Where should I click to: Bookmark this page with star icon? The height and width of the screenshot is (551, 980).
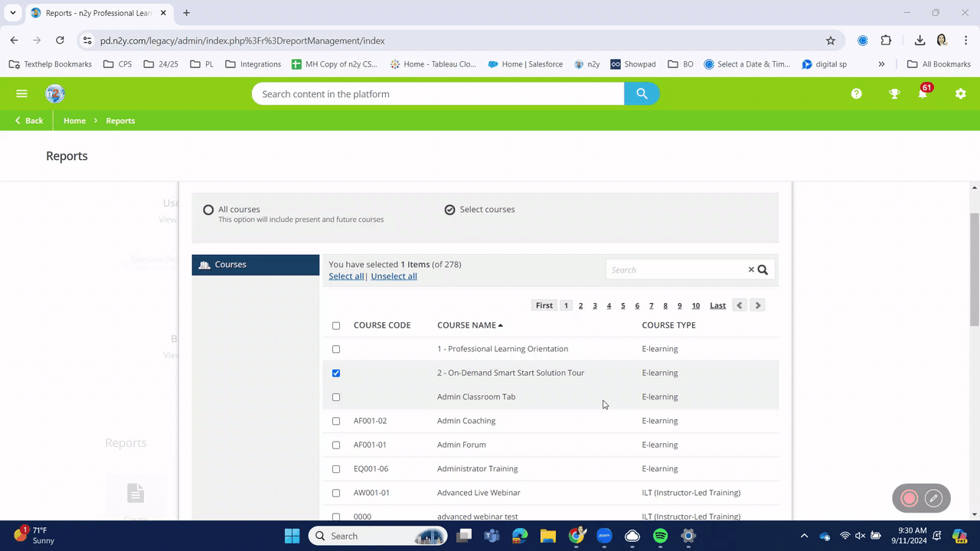tap(831, 41)
